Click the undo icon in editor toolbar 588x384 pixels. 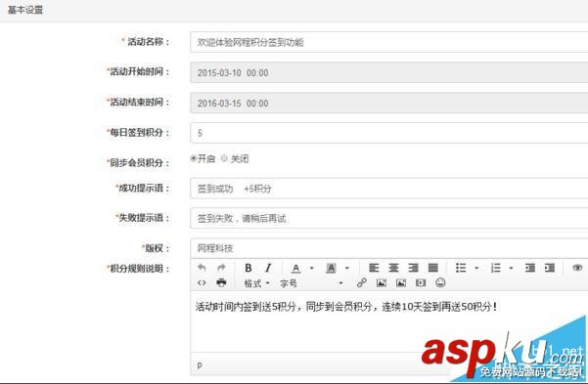[x=202, y=268]
